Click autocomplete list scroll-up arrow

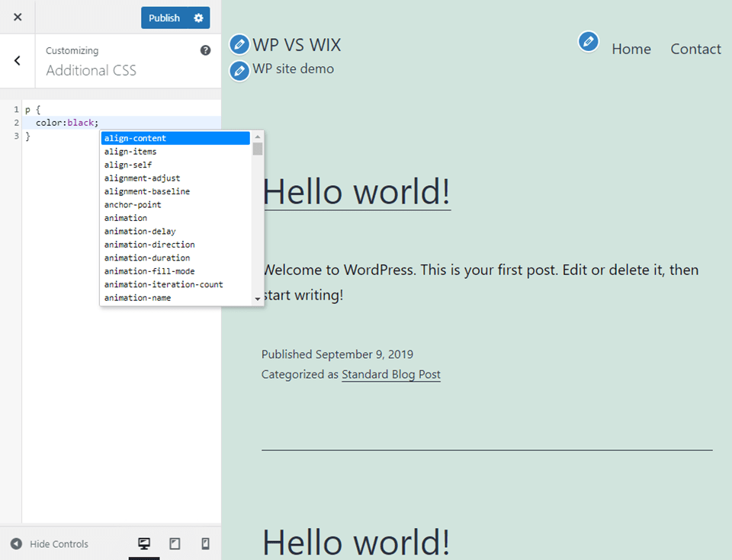[257, 136]
